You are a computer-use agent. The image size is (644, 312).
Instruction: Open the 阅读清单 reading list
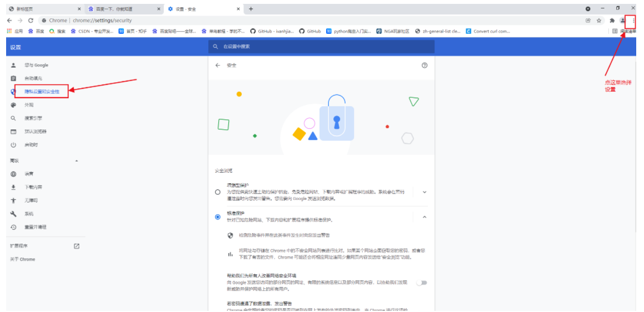[625, 31]
